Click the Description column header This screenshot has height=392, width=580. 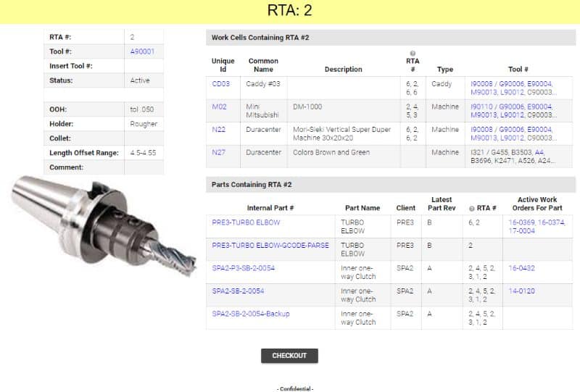point(343,69)
